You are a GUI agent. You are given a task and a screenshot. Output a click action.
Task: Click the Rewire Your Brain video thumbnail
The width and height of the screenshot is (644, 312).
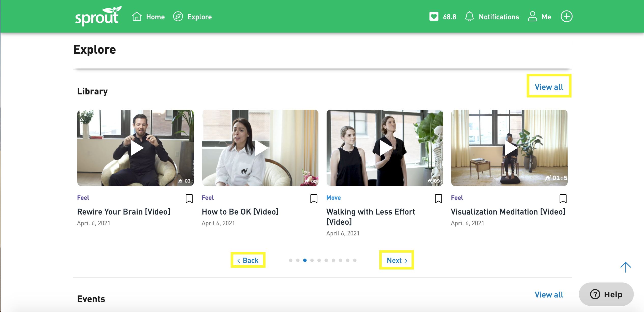click(136, 147)
